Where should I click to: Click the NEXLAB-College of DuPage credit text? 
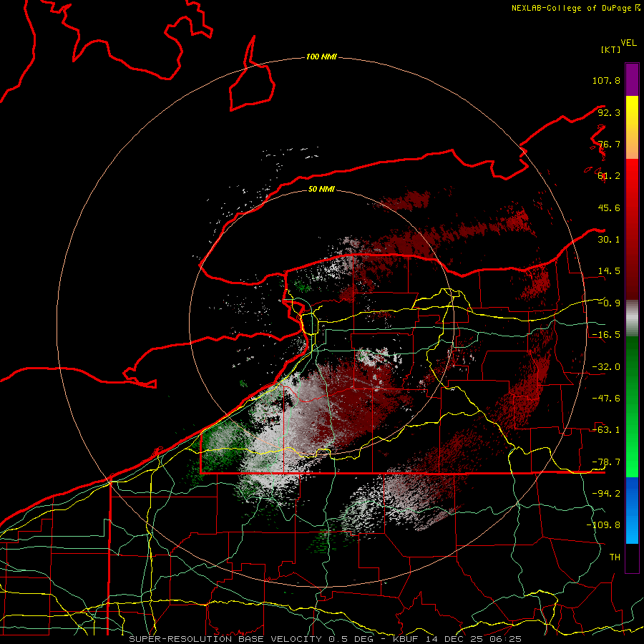click(576, 8)
